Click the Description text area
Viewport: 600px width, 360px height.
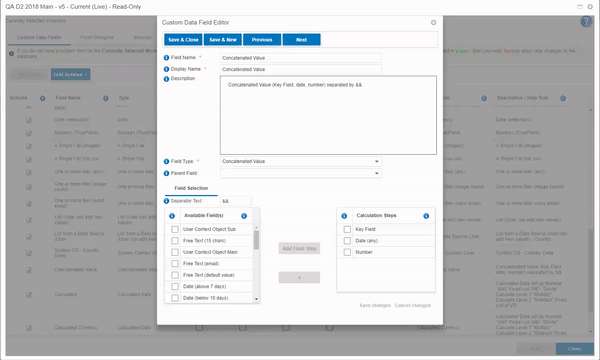(328, 115)
